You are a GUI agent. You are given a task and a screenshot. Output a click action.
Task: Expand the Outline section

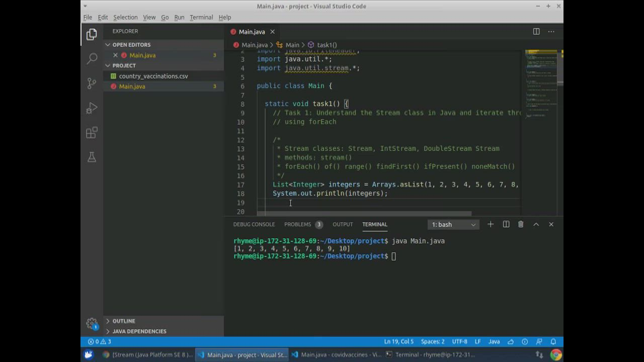124,321
